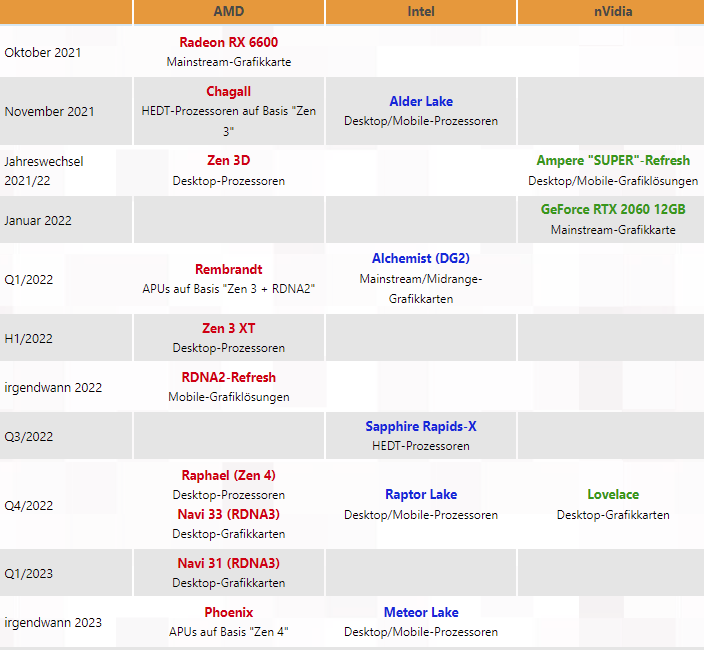Click the Sapphire Rapids-X link
Viewport: 704px width, 650px height.
[x=421, y=426]
